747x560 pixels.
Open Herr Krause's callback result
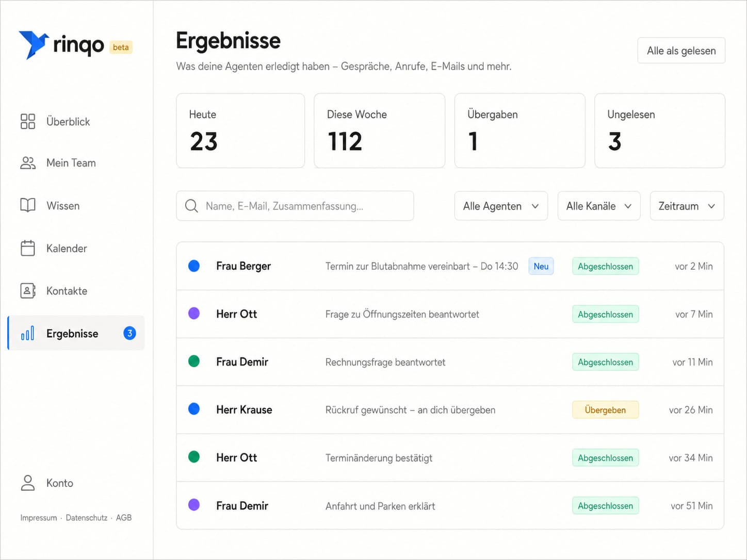450,410
